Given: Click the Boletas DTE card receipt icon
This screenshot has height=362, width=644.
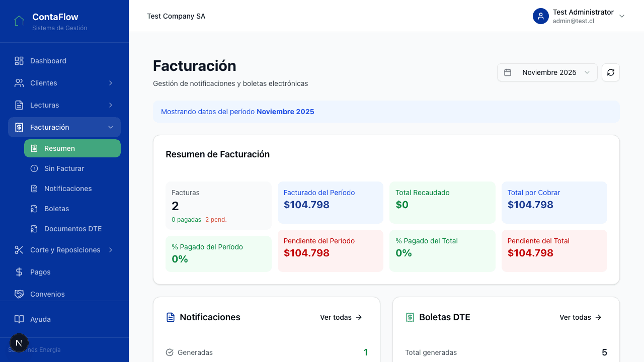Looking at the screenshot, I should tap(410, 317).
